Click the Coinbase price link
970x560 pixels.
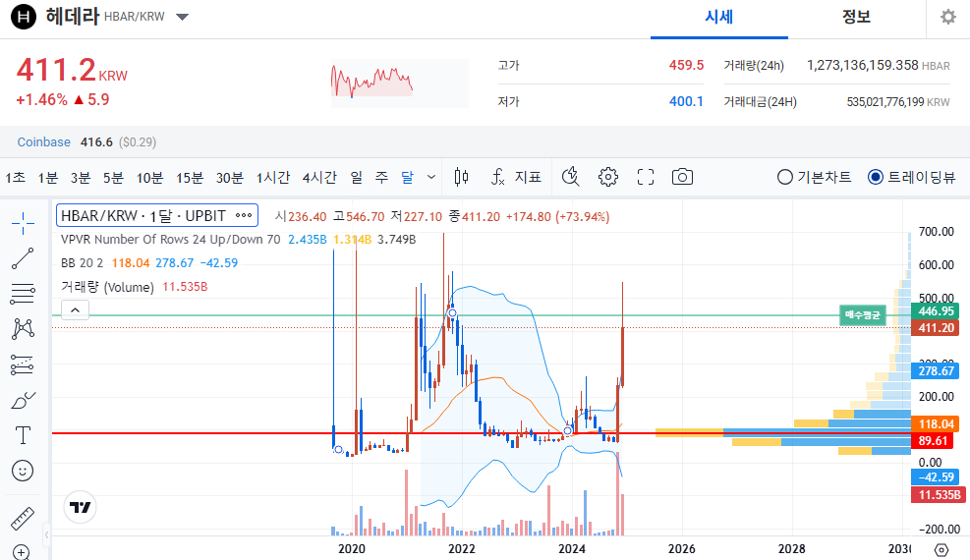(44, 142)
